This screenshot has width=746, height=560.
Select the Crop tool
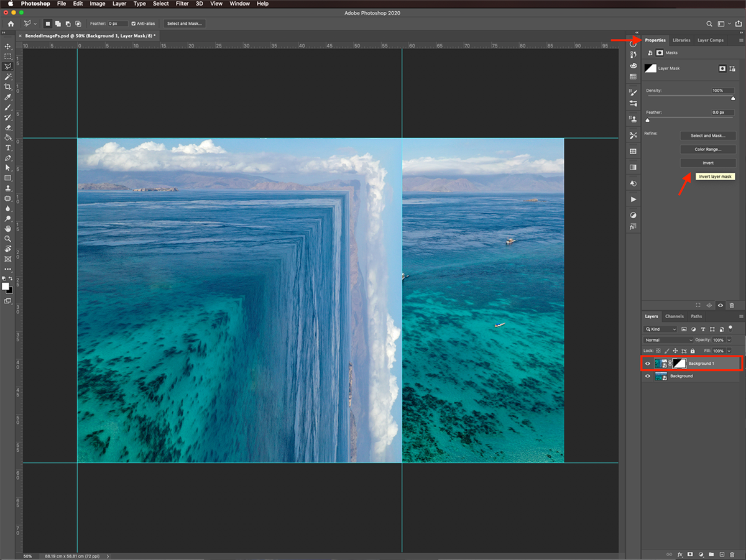tap(8, 87)
